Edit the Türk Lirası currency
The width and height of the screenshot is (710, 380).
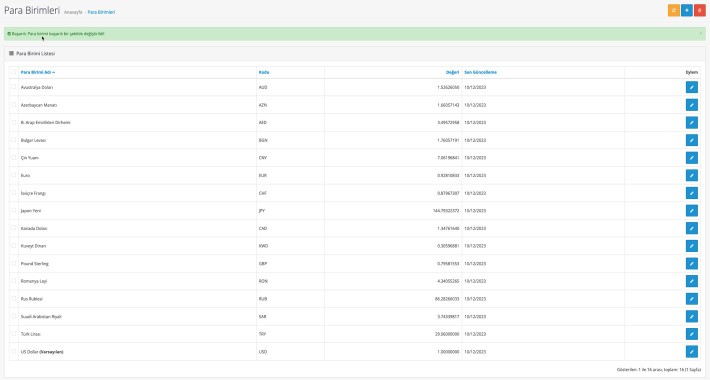tap(691, 334)
